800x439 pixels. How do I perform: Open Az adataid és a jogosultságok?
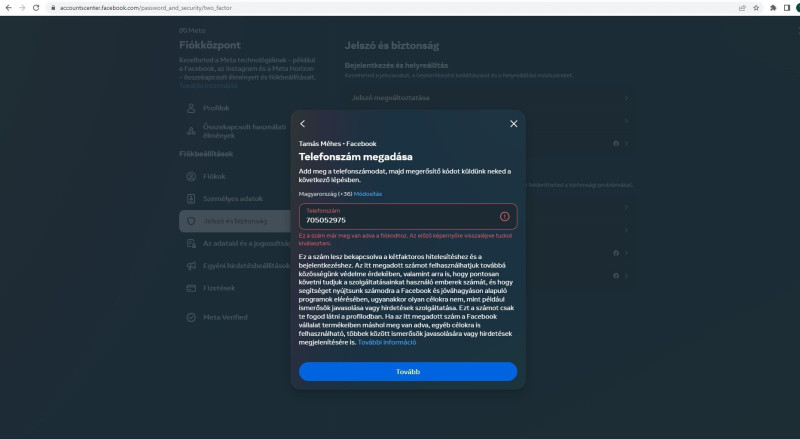(235, 243)
